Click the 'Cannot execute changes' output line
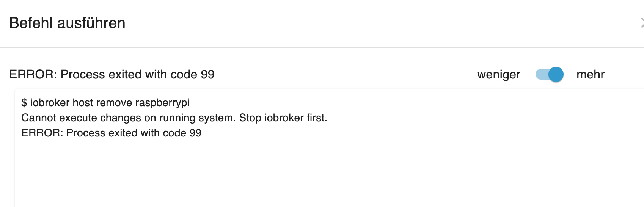This screenshot has height=207, width=644. click(174, 118)
